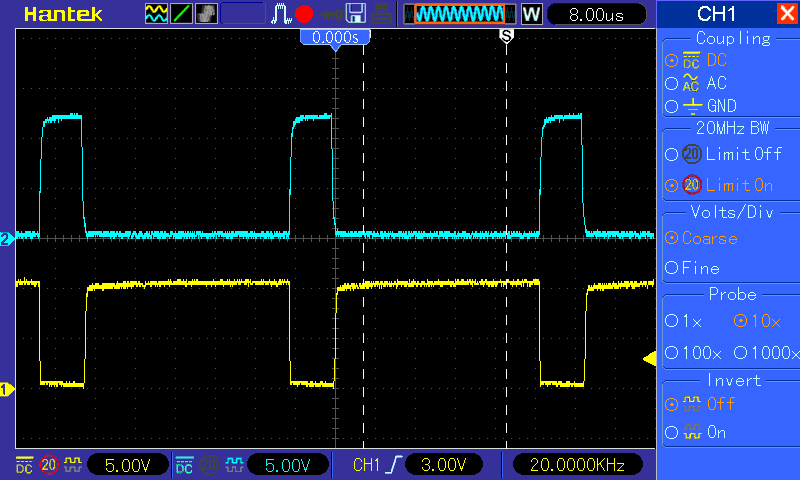Image resolution: width=800 pixels, height=480 pixels.
Task: Click the yellow channel 1 ground marker
Action: coord(7,390)
